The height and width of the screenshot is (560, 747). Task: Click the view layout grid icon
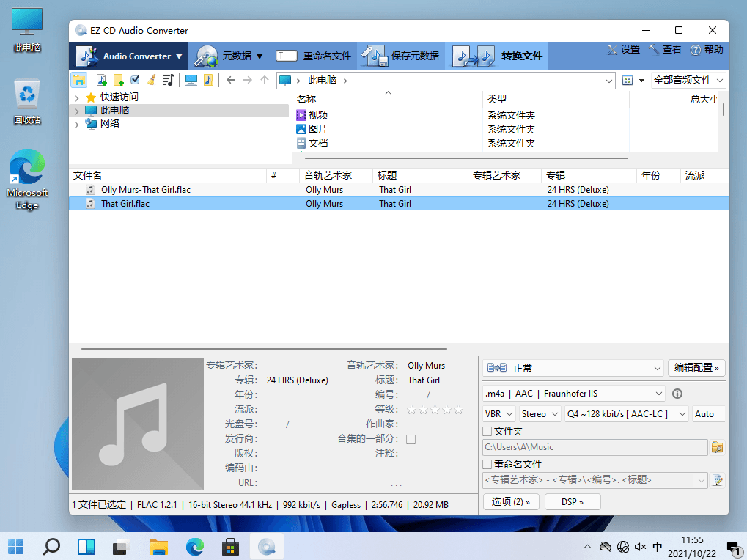628,81
